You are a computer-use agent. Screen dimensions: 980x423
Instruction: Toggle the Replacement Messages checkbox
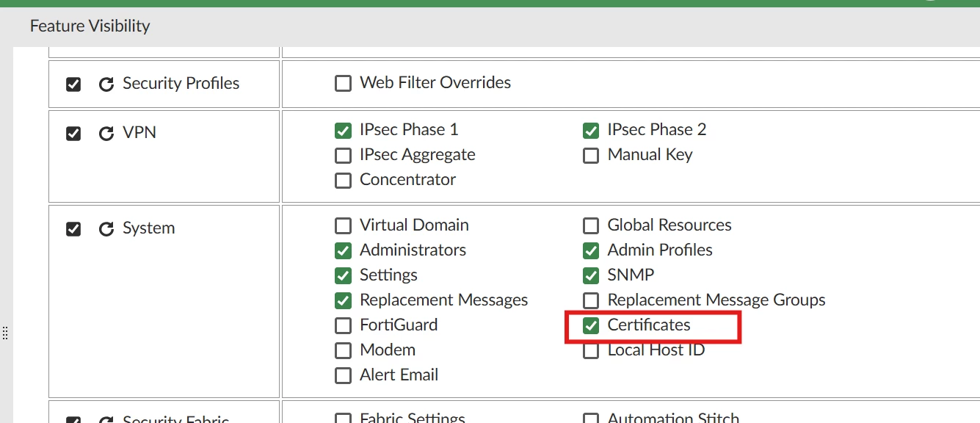[x=343, y=300]
